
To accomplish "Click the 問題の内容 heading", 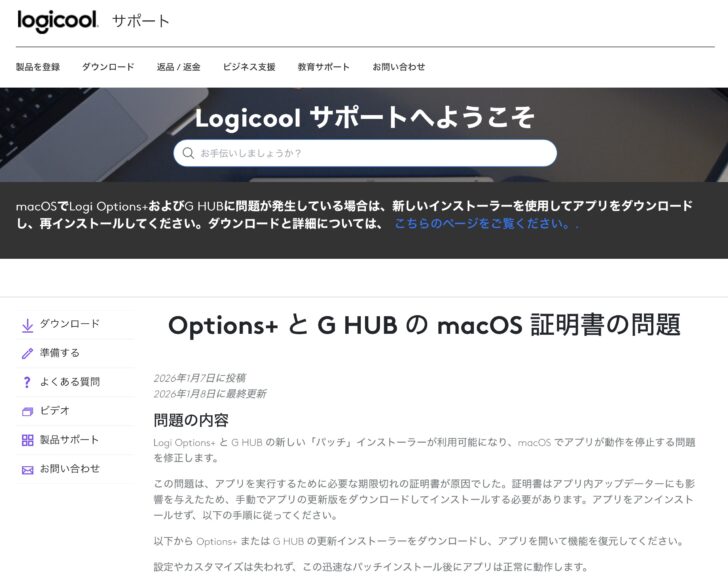I will pyautogui.click(x=191, y=420).
